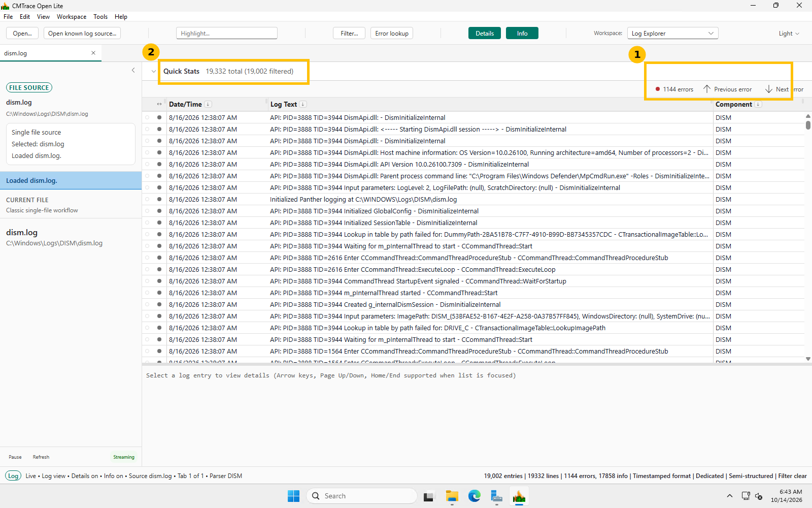Show hidden icons in the system tray
The width and height of the screenshot is (812, 508).
pyautogui.click(x=730, y=496)
